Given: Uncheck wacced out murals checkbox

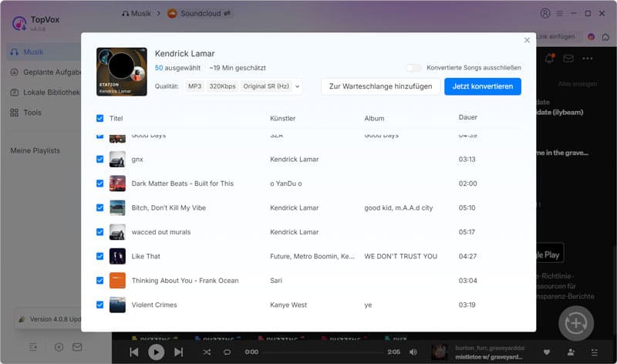Looking at the screenshot, I should coord(100,232).
